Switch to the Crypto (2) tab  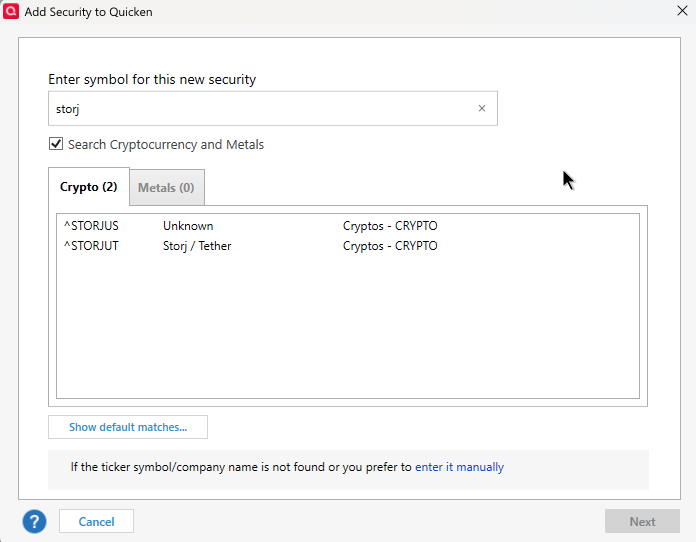tap(89, 187)
